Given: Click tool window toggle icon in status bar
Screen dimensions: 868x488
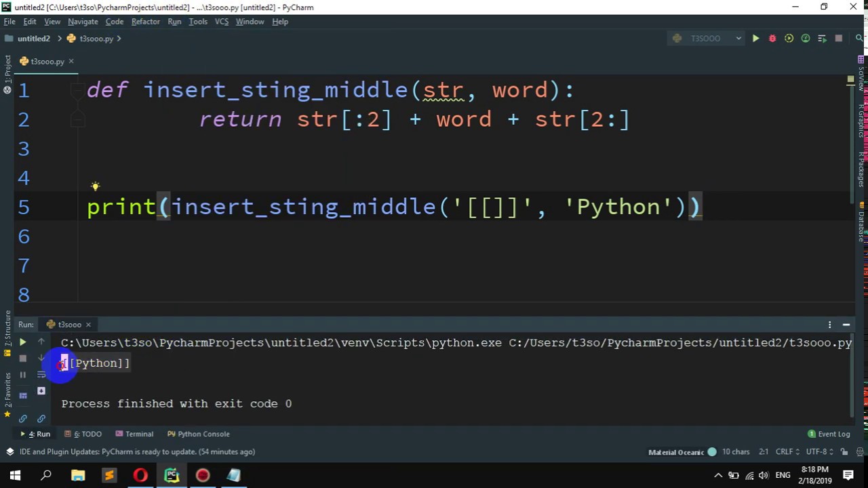Looking at the screenshot, I should (9, 452).
